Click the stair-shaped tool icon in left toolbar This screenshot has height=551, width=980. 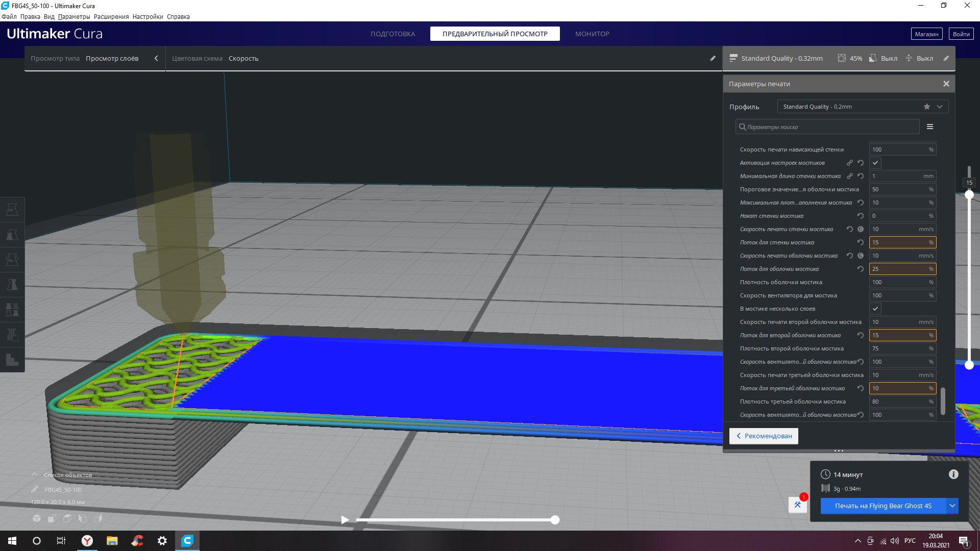12,360
